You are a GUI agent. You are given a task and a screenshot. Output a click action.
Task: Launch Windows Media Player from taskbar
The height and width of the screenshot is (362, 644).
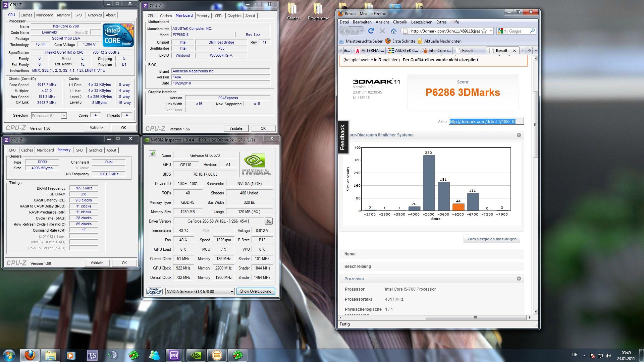[x=71, y=355]
